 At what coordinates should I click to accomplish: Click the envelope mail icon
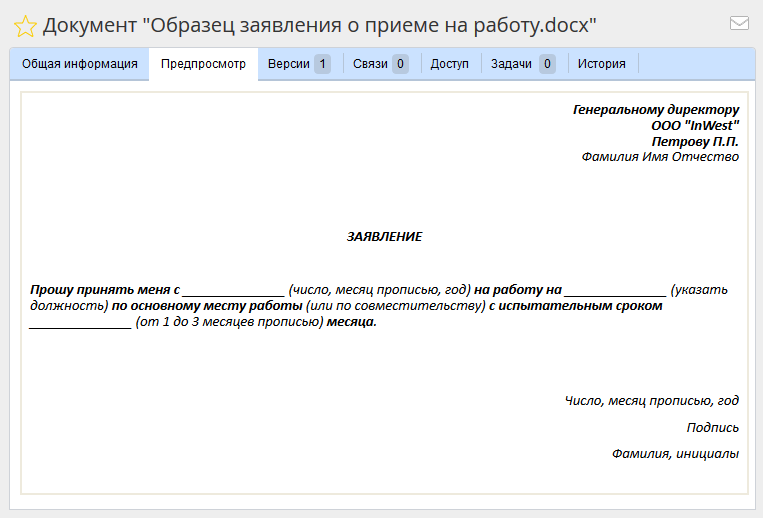tap(739, 23)
